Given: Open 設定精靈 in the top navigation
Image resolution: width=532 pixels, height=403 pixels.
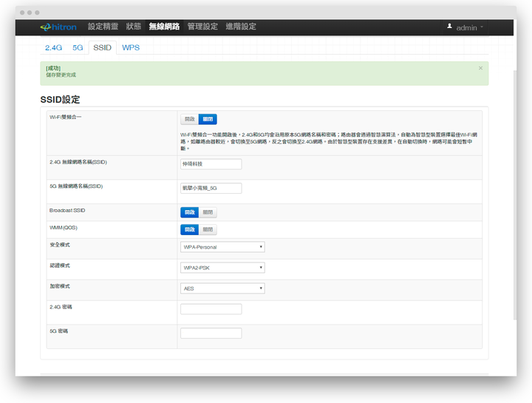Looking at the screenshot, I should pyautogui.click(x=103, y=27).
